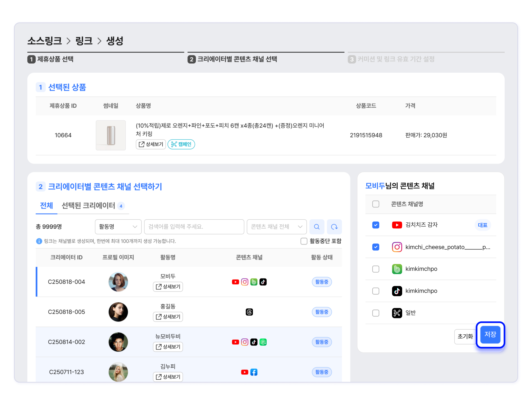Click the 초기화 reset button
532x405 pixels.
coord(465,336)
